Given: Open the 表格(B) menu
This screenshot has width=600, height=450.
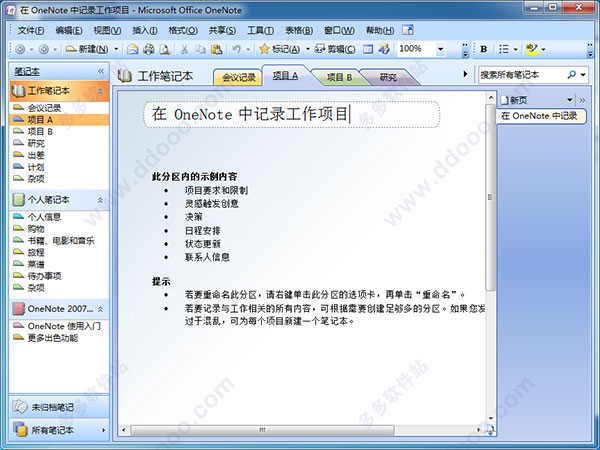Looking at the screenshot, I should (299, 30).
